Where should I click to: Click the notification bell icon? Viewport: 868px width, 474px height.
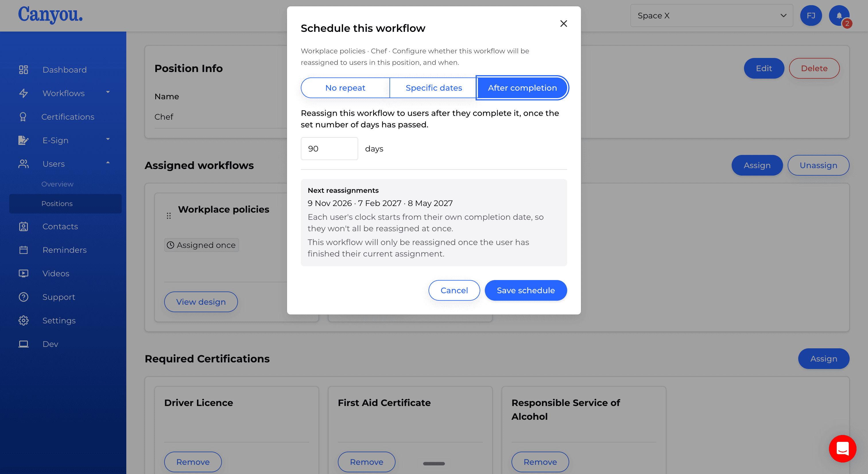839,15
